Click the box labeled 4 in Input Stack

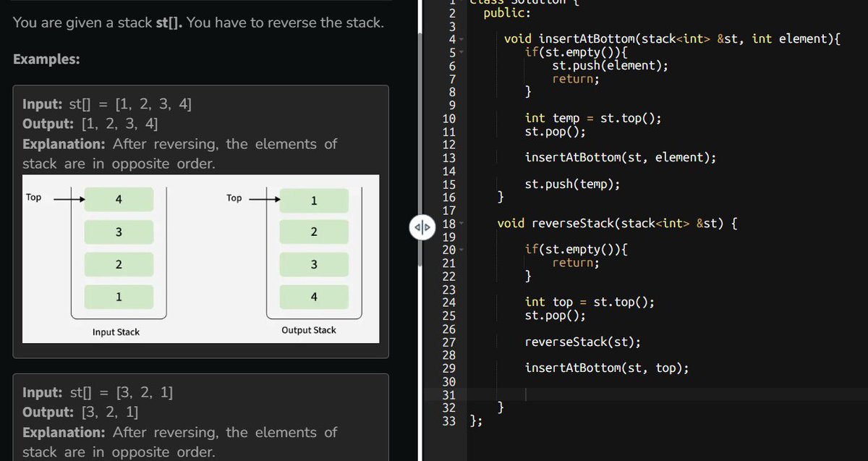tap(119, 200)
